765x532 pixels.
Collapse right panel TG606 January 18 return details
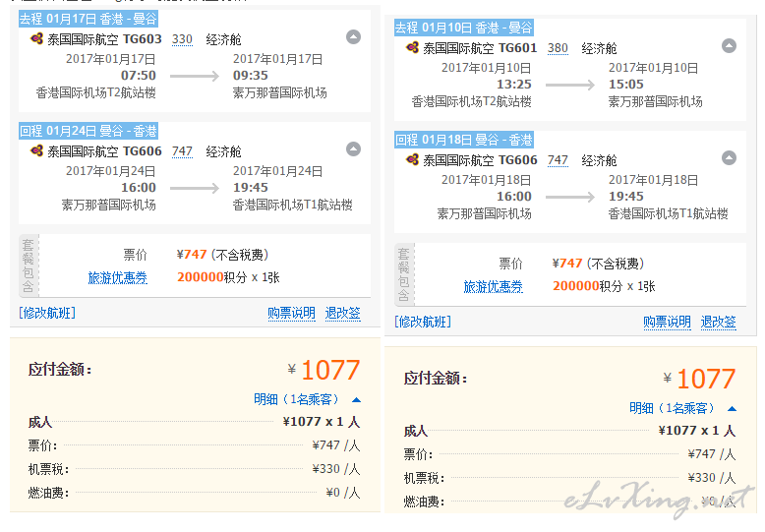729,157
